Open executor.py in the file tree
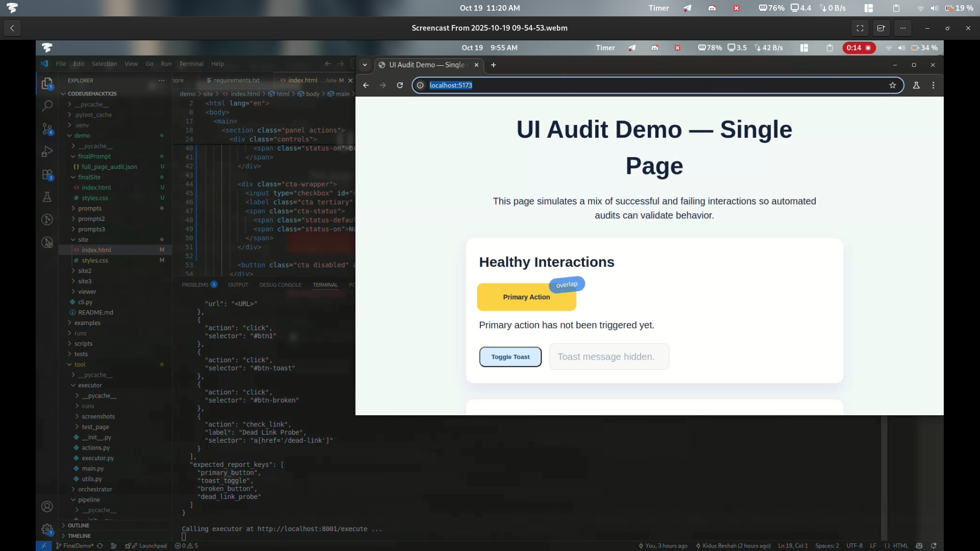The height and width of the screenshot is (551, 980). coord(97,458)
